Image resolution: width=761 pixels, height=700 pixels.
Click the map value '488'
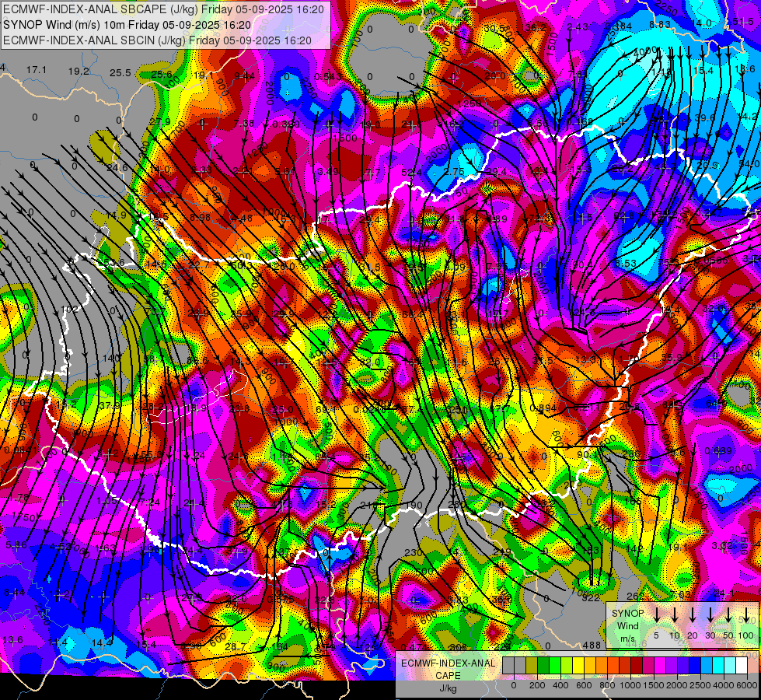592,645
